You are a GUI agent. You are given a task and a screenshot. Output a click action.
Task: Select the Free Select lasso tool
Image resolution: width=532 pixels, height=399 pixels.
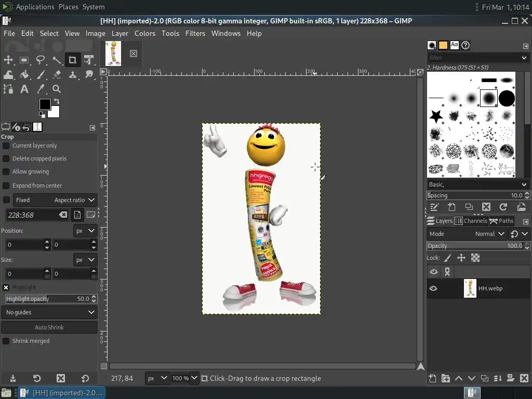tap(41, 60)
